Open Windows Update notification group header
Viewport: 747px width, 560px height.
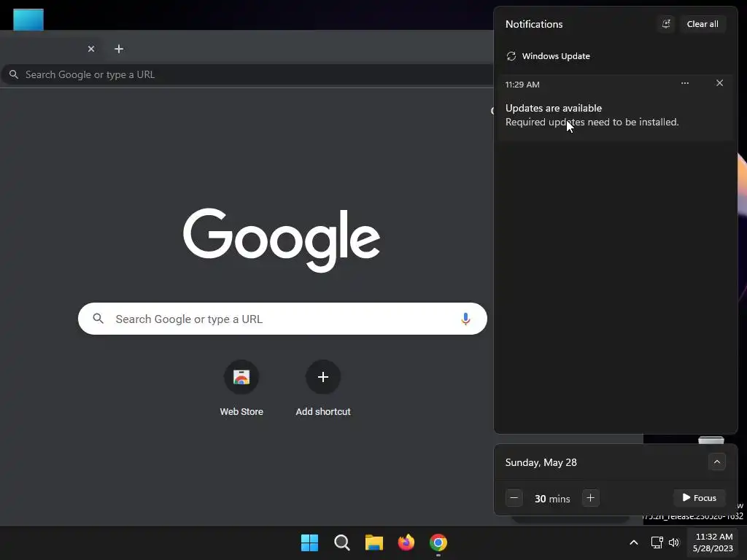click(548, 56)
